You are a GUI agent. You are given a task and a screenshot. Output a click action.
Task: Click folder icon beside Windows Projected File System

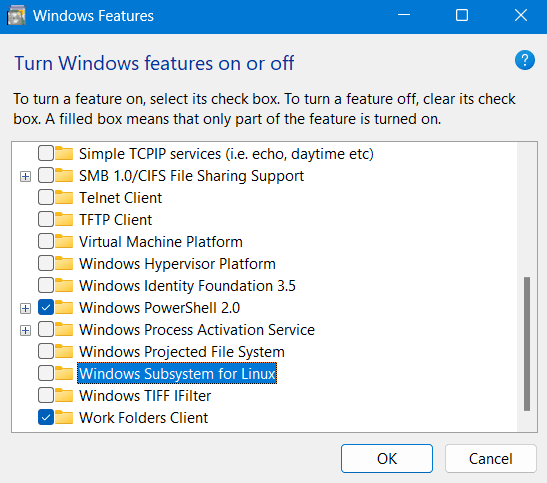click(64, 351)
